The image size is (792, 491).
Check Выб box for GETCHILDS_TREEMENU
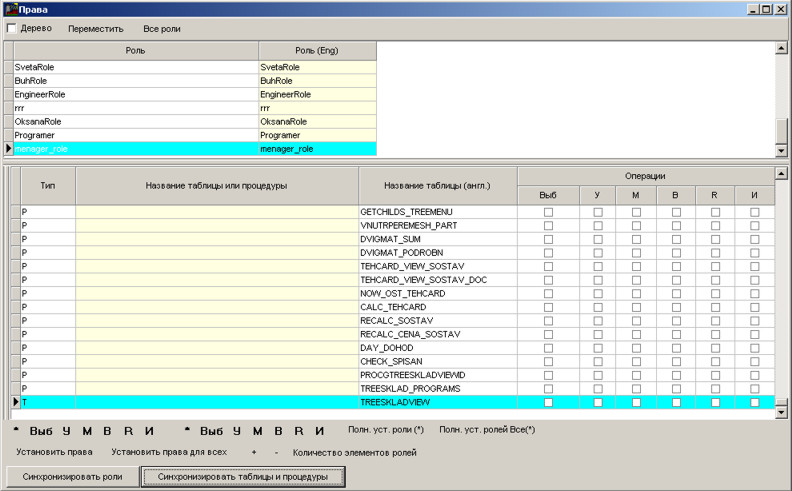tap(548, 213)
